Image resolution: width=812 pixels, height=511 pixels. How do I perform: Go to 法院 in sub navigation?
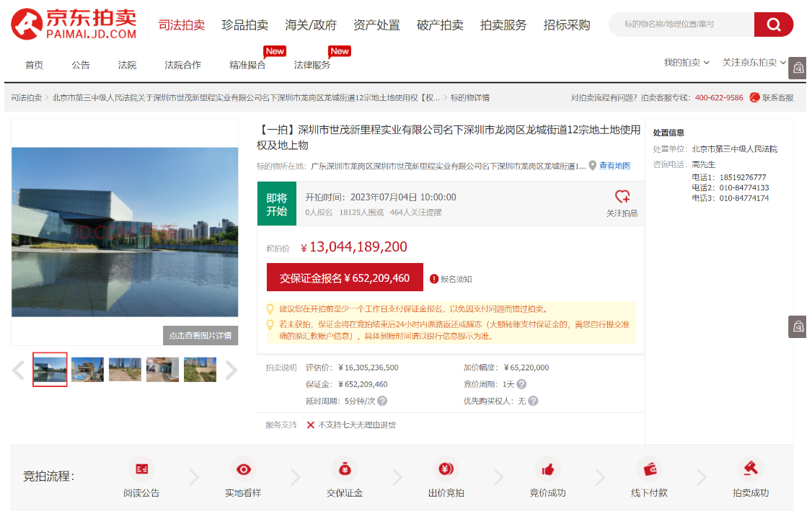[x=128, y=66]
